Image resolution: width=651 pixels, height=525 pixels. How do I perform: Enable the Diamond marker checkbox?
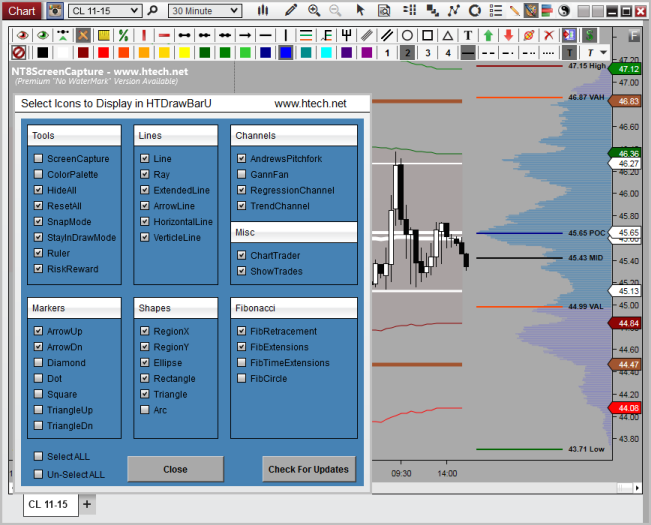(38, 362)
